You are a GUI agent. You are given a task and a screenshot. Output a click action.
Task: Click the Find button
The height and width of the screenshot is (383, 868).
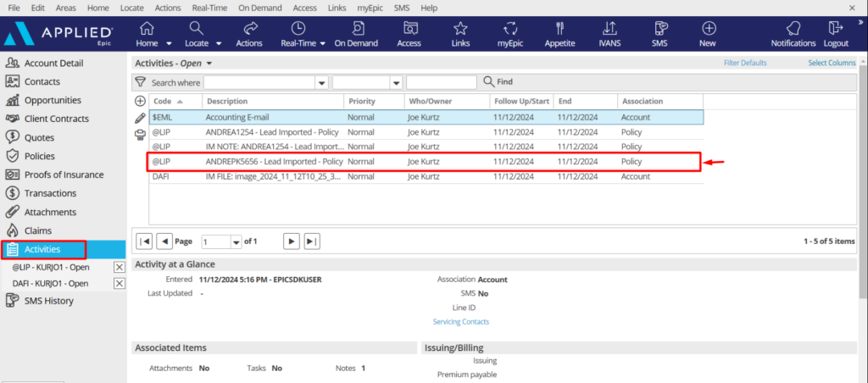(498, 82)
